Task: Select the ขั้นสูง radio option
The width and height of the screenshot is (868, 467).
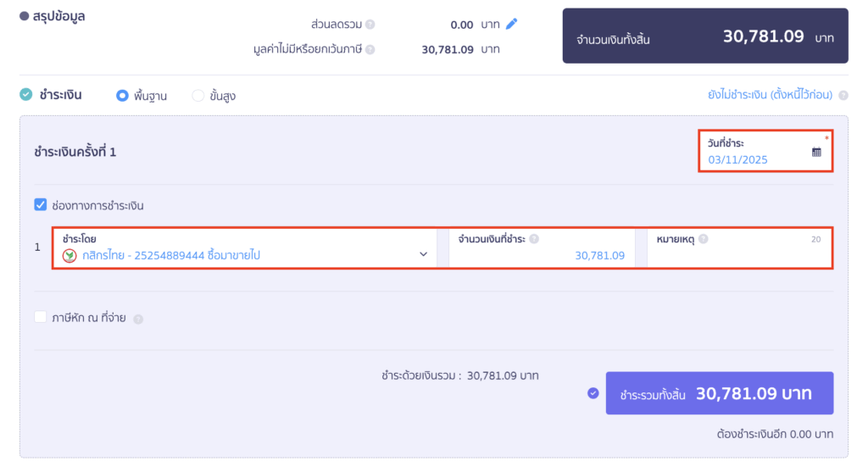Action: pos(198,96)
